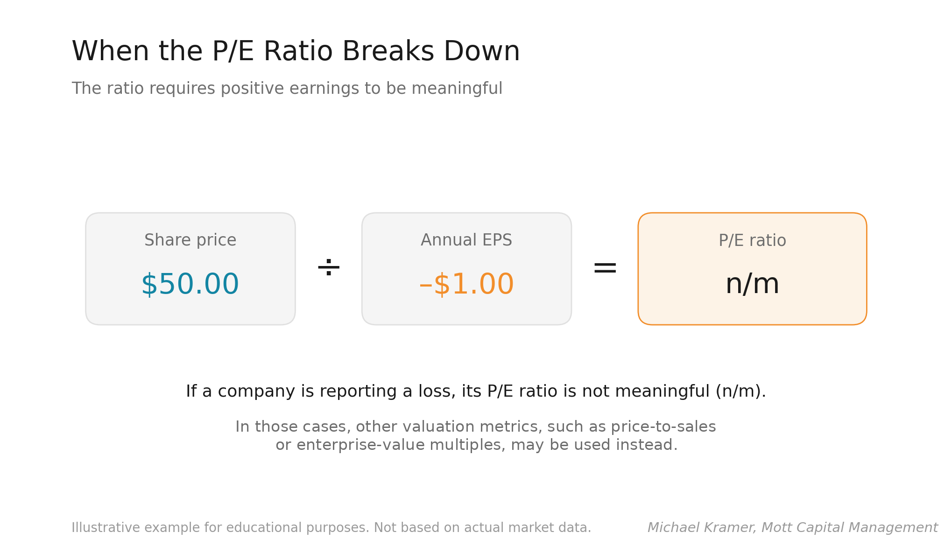Select the –$1.00 annual EPS value
Viewport: 952px width, 560px height.
pos(466,284)
